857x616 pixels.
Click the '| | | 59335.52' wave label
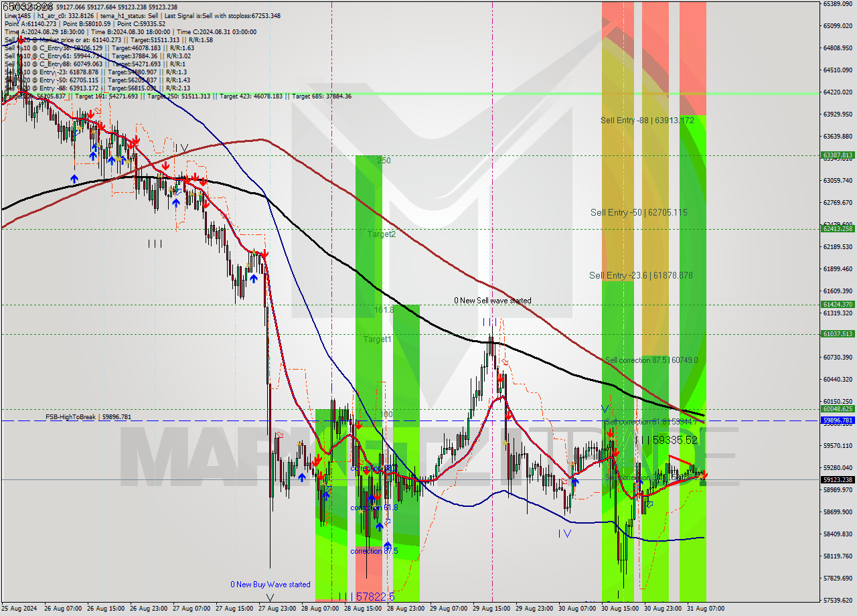point(666,441)
